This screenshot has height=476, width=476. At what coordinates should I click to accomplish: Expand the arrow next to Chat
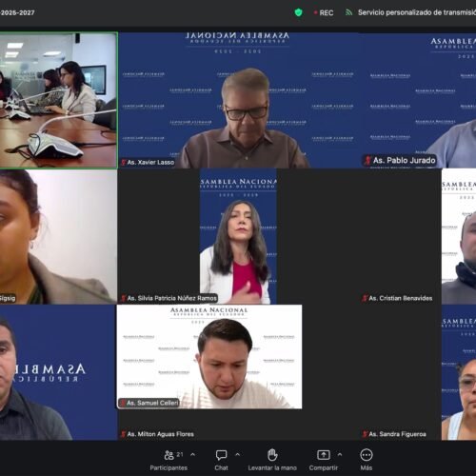[237, 454]
